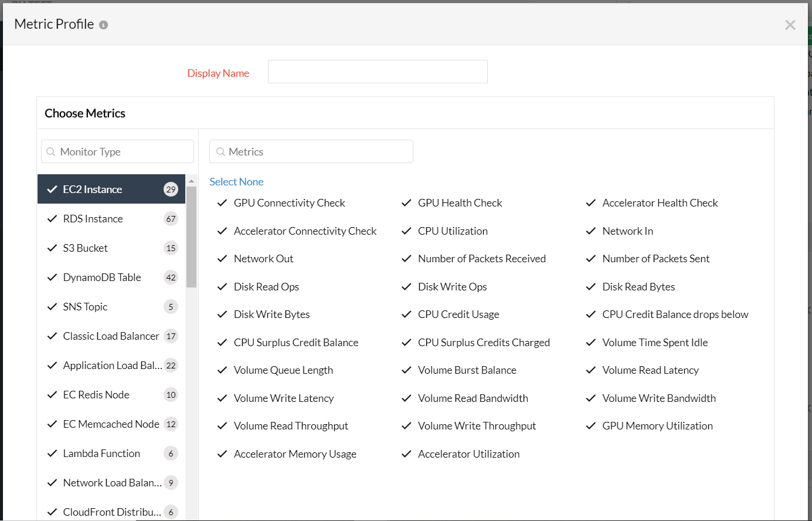Open the SNS Topic monitor type

(85, 306)
